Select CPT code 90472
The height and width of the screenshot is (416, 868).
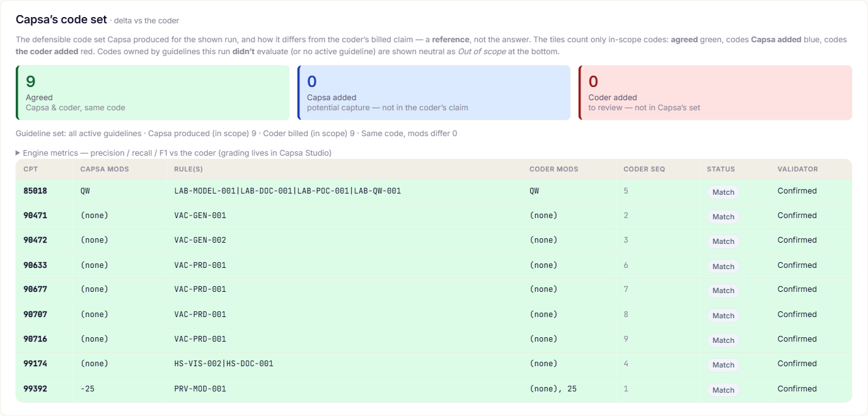(35, 240)
